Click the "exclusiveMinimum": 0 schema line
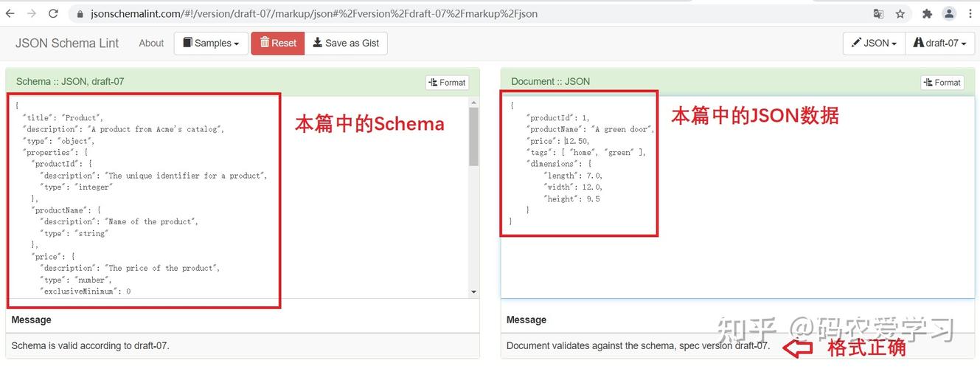This screenshot has width=980, height=369. pos(86,292)
